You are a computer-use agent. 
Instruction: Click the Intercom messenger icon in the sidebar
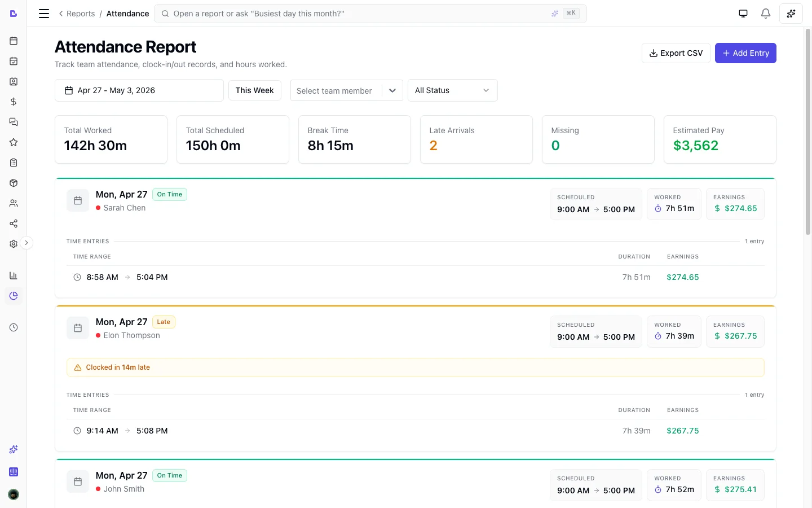click(x=14, y=472)
